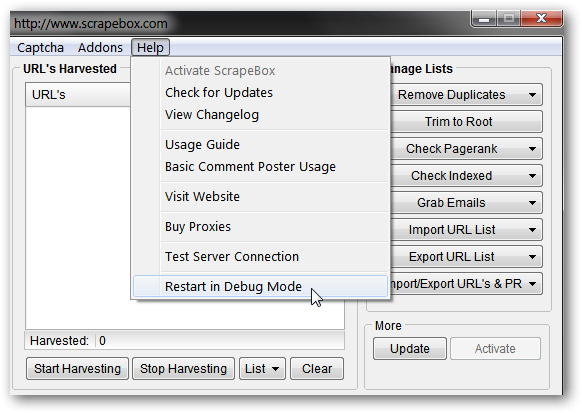Open the List dropdown button

tap(262, 368)
